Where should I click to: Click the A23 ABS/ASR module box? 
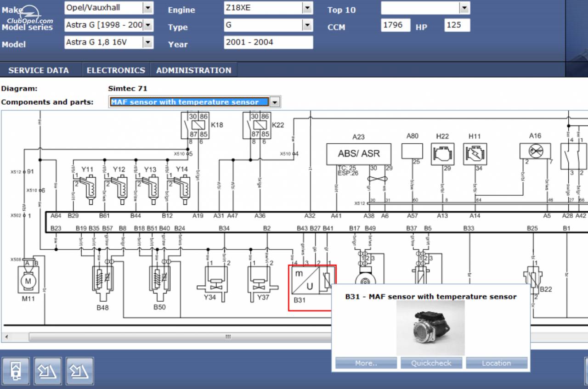359,154
